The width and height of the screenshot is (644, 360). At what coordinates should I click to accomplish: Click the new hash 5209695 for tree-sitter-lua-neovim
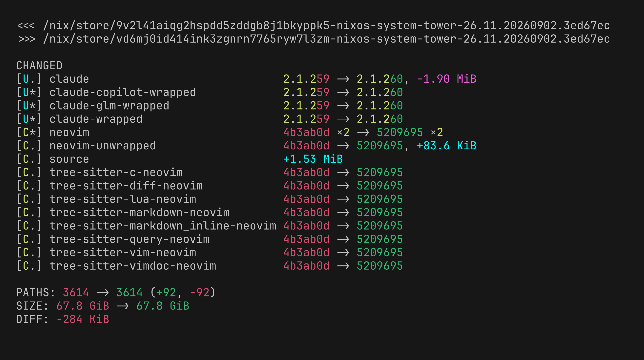click(380, 199)
